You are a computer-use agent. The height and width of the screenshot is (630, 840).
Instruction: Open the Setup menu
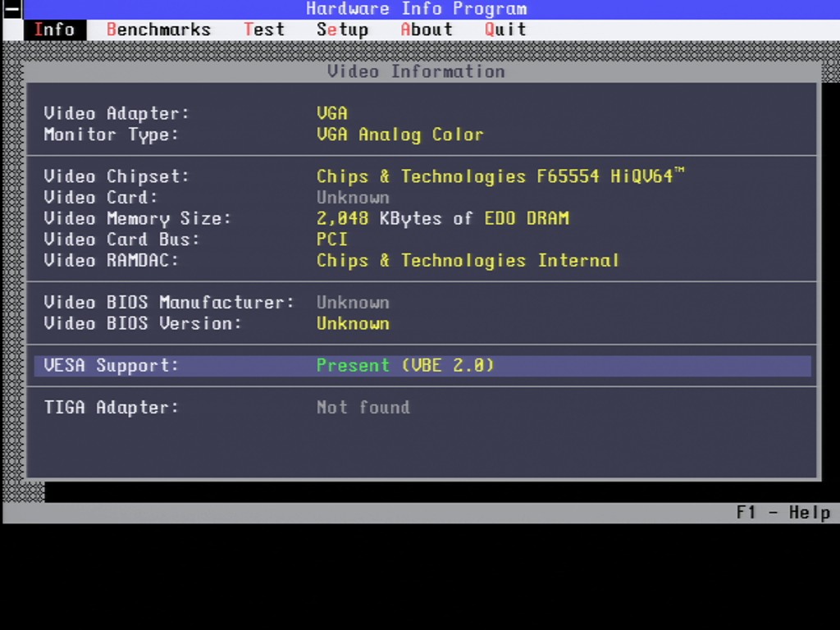coord(342,30)
